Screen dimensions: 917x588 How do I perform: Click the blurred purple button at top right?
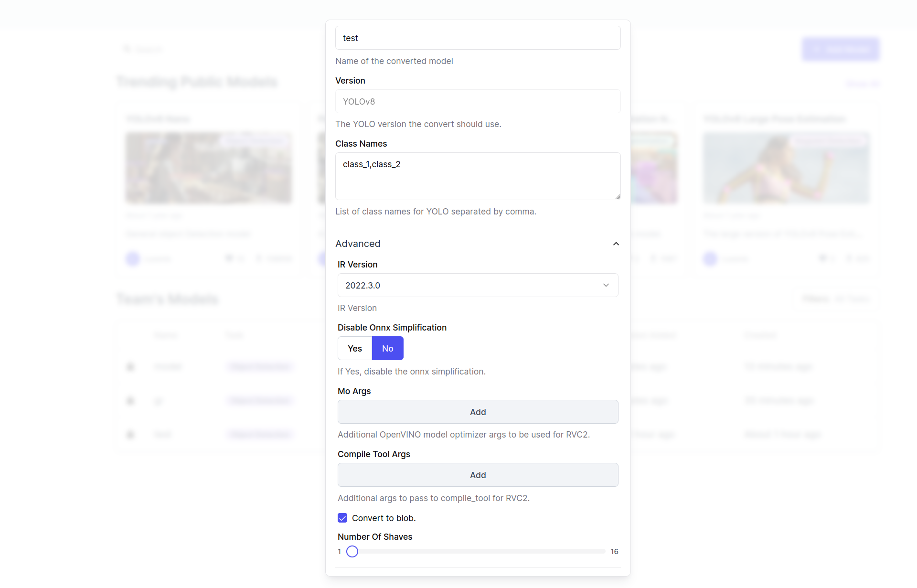[840, 49]
